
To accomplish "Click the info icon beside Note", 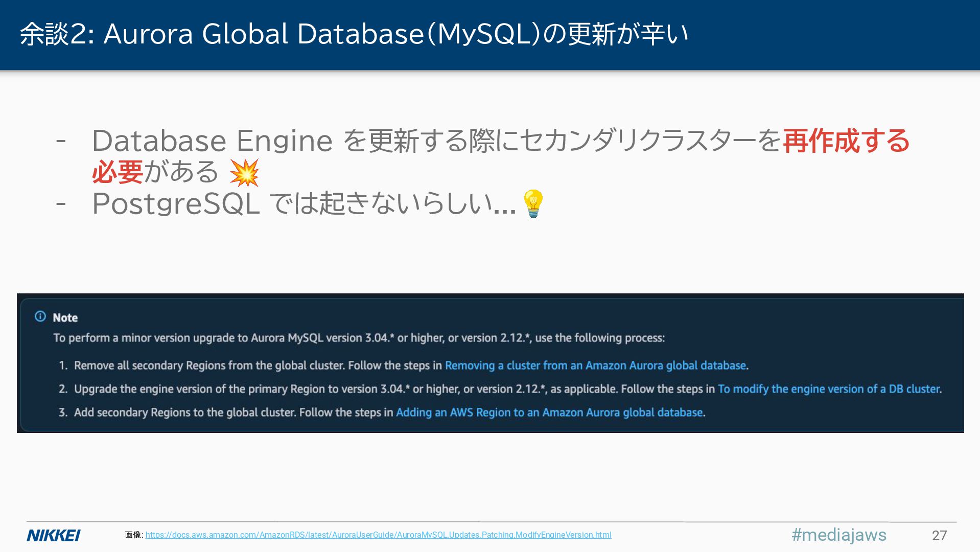I will (x=40, y=317).
